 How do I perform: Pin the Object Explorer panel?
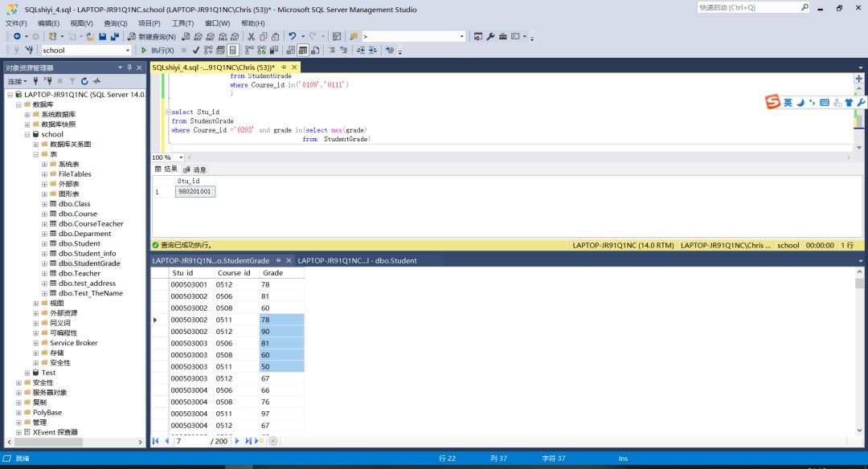click(x=129, y=67)
